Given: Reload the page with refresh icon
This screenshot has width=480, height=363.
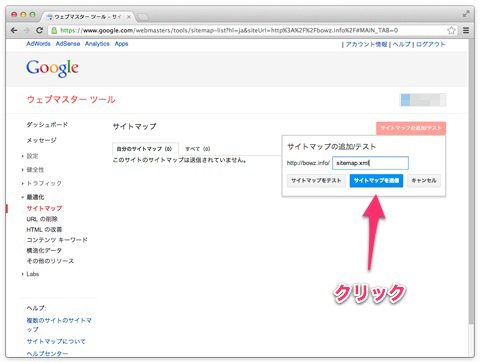Looking at the screenshot, I should pos(39,30).
